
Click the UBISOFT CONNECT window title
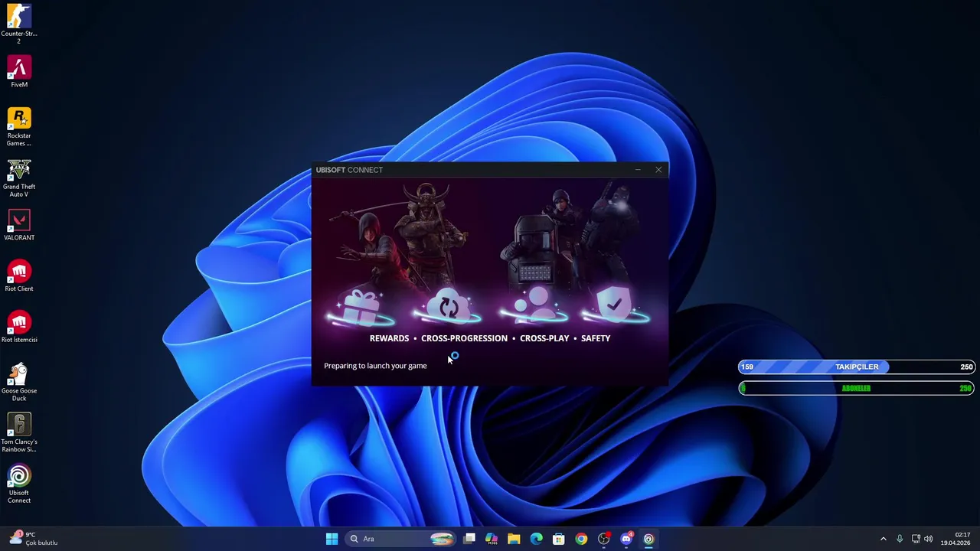click(x=349, y=170)
